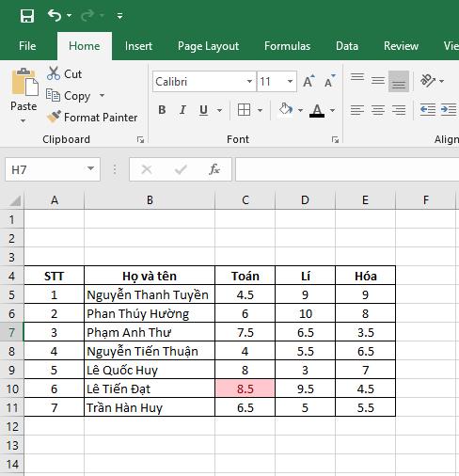Click the Save icon in Quick Access Toolbar

tap(27, 16)
